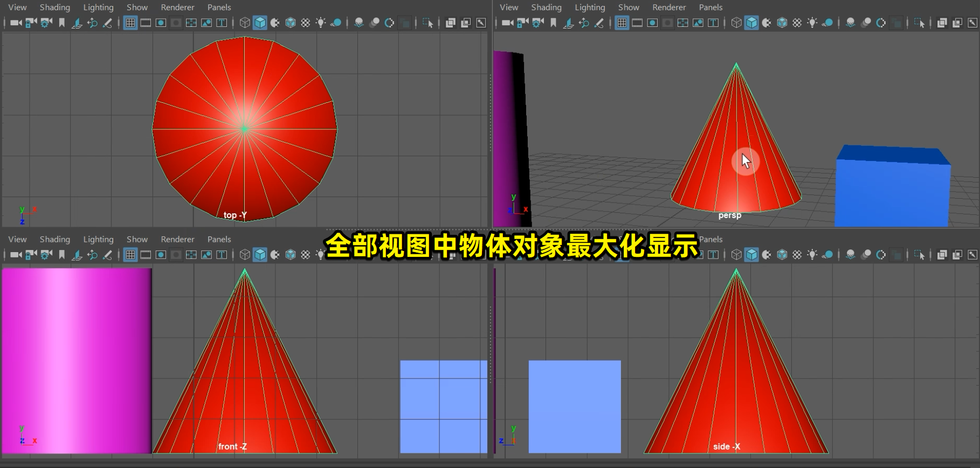The width and height of the screenshot is (980, 468).
Task: Click Select Camera icon in persp view panel
Action: click(x=508, y=23)
